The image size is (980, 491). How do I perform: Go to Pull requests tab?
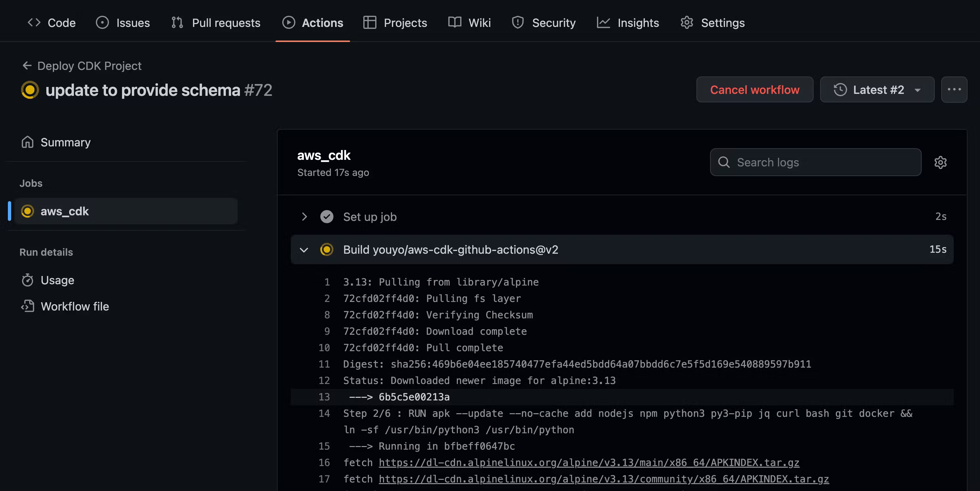click(216, 23)
